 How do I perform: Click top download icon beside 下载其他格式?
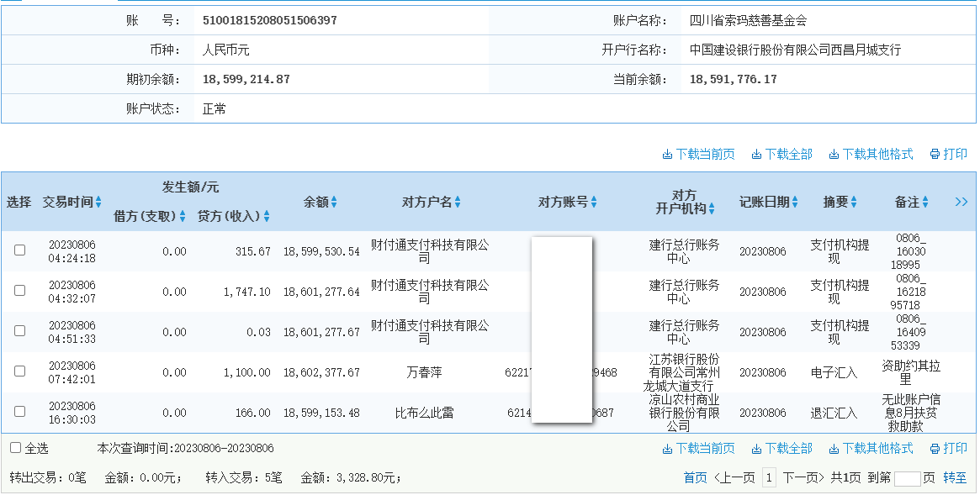[834, 154]
